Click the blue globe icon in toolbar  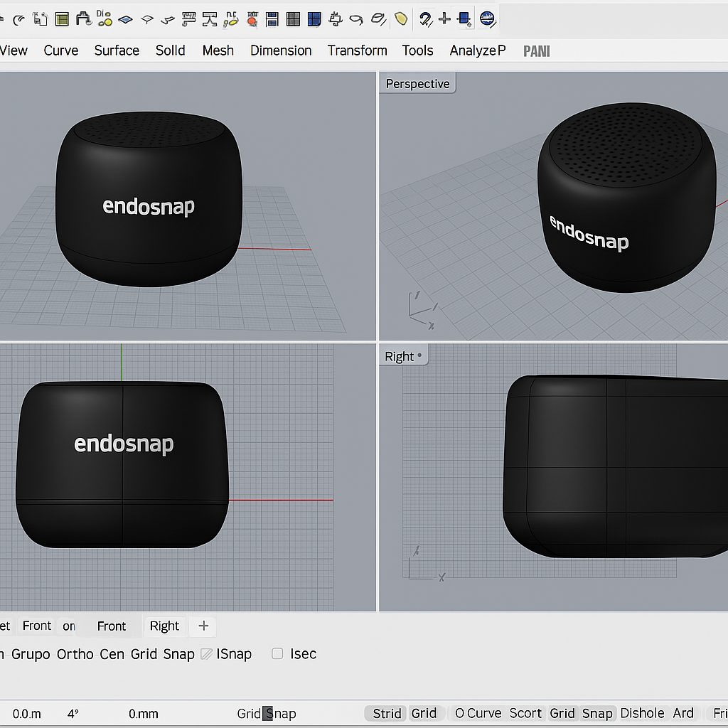tap(487, 19)
